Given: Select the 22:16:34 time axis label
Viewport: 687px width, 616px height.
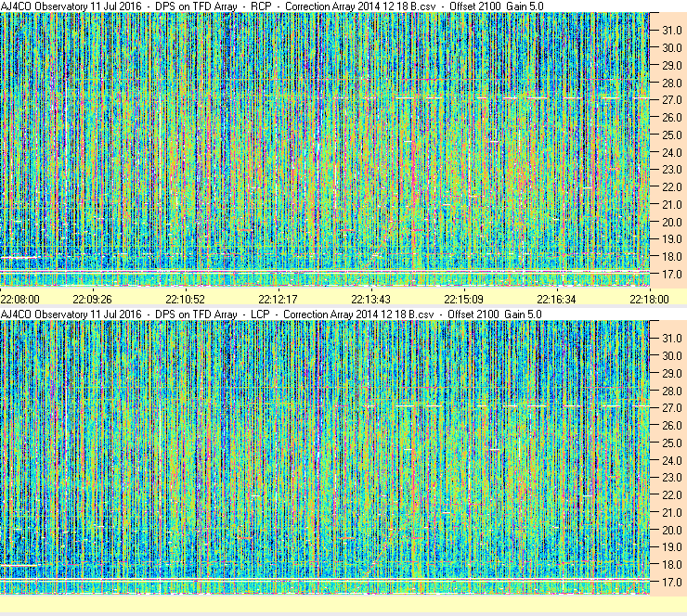Looking at the screenshot, I should tap(556, 299).
